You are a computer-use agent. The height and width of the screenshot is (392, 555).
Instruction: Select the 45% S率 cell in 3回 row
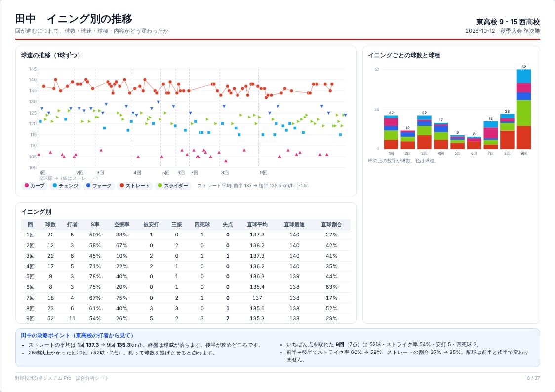coord(95,256)
